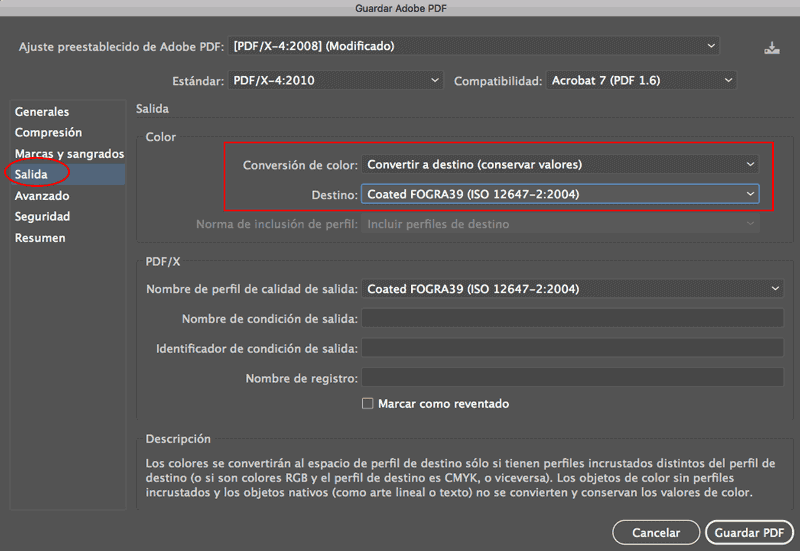Click the disabled Norma de inclusión de perfil dropdown
The image size is (800, 551).
coord(560,224)
